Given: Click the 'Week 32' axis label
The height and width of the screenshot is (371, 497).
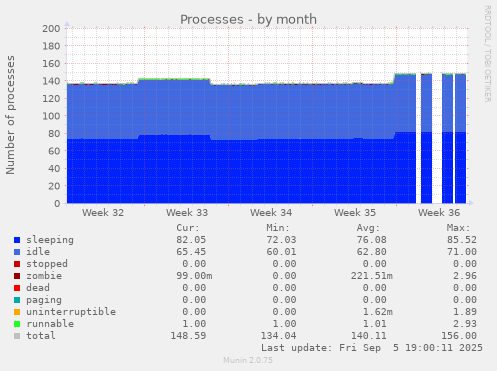Looking at the screenshot, I should tap(103, 213).
